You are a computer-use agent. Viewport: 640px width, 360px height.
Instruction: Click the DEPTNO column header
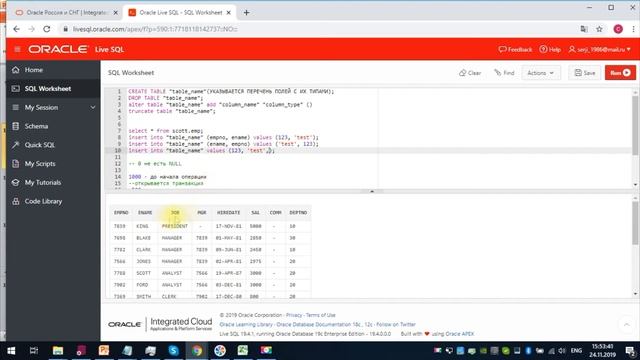pos(298,213)
